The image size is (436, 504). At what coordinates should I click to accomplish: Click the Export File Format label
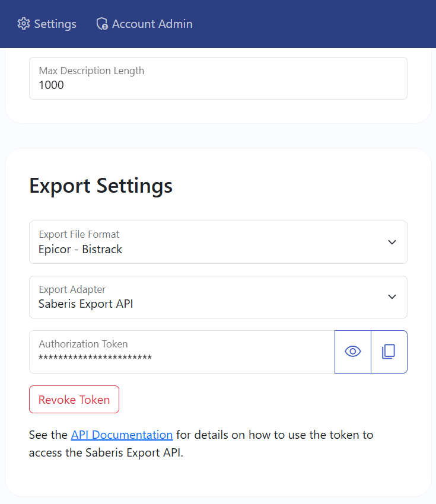pos(79,234)
